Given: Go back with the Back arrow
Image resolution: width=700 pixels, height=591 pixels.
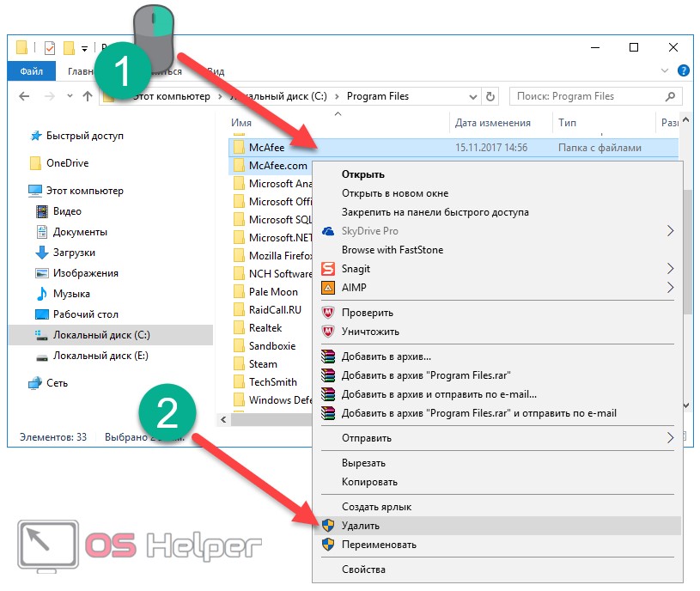Looking at the screenshot, I should coord(24,96).
